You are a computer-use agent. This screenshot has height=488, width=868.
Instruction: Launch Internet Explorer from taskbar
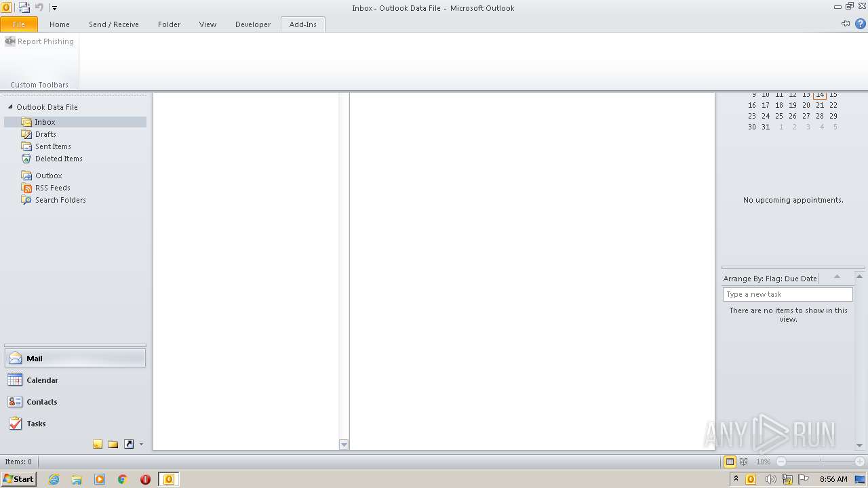tap(54, 479)
